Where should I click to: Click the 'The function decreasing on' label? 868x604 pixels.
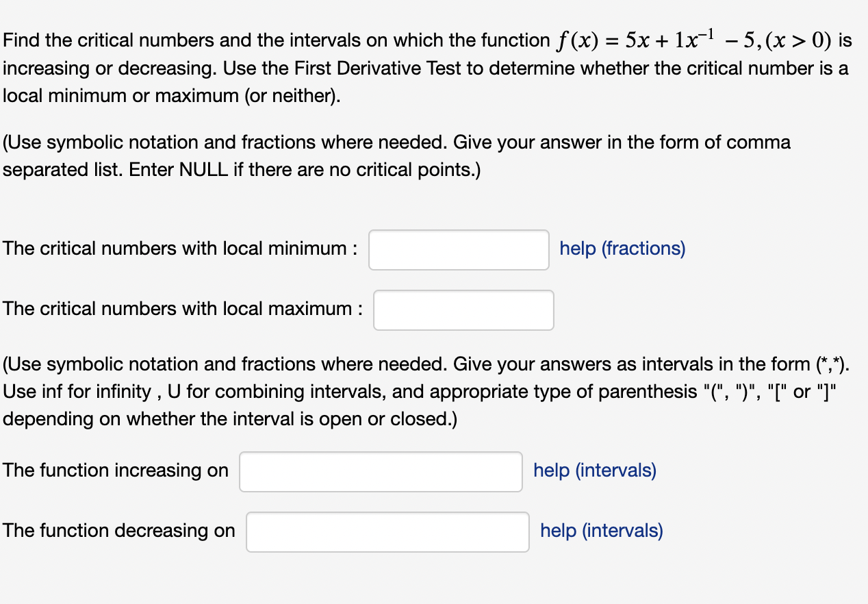(x=119, y=531)
